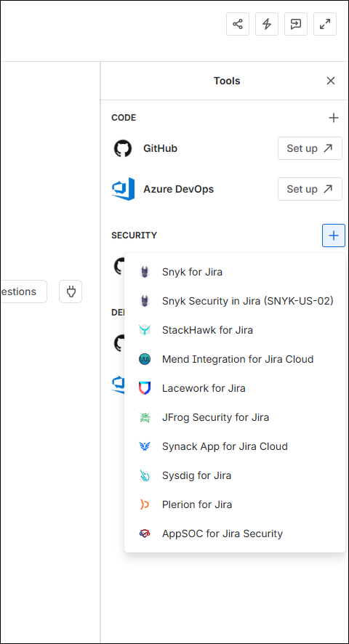Set up Azure DevOps integration
Screen dimensions: 349x644
[x=310, y=189]
